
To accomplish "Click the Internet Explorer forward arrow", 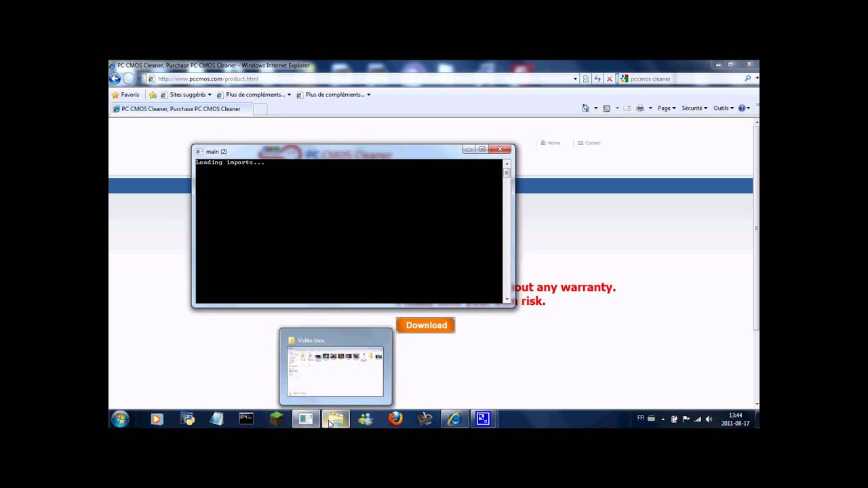I will coord(129,79).
